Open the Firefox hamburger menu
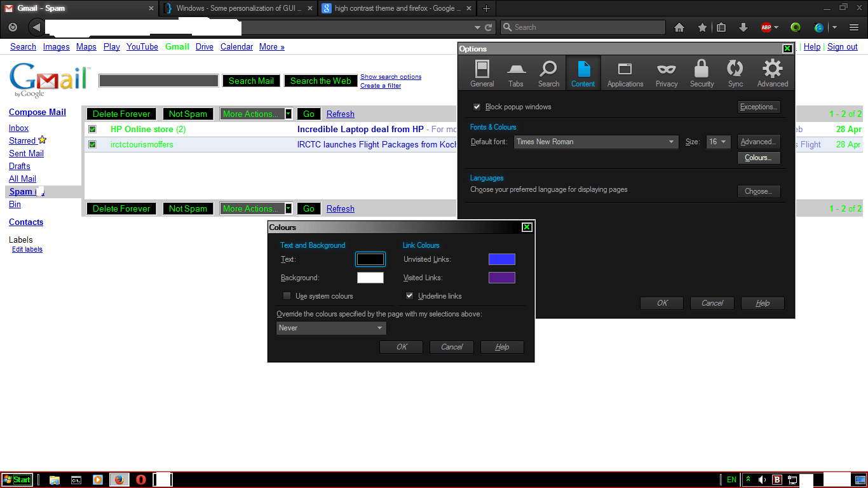Image resolution: width=868 pixels, height=488 pixels. [854, 27]
